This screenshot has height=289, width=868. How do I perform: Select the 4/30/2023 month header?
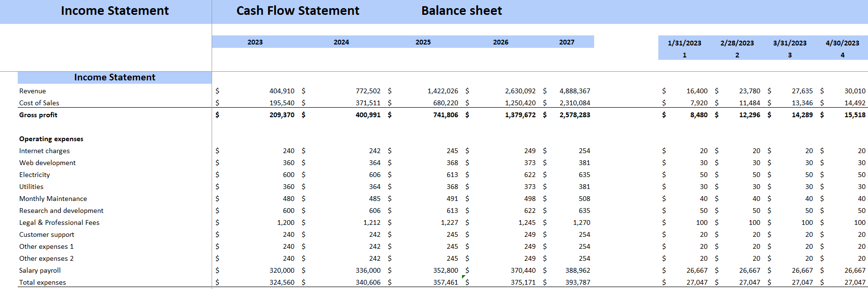tap(843, 43)
